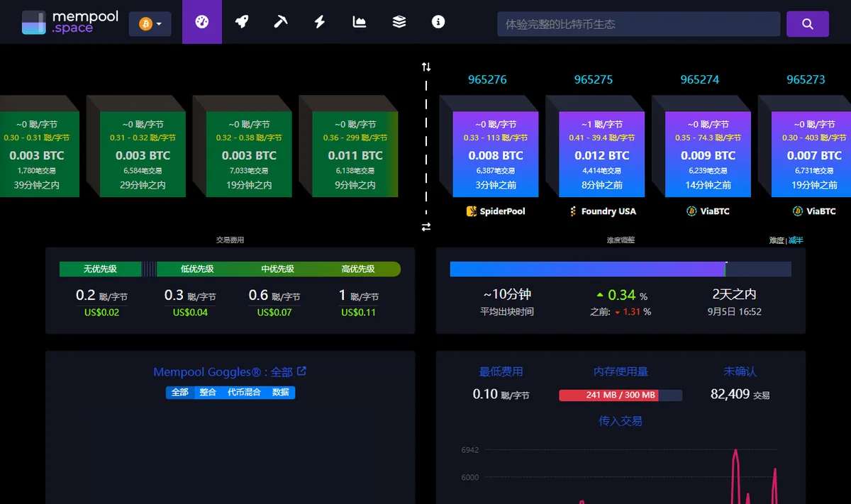
Task: Open the info about page
Action: (x=438, y=22)
